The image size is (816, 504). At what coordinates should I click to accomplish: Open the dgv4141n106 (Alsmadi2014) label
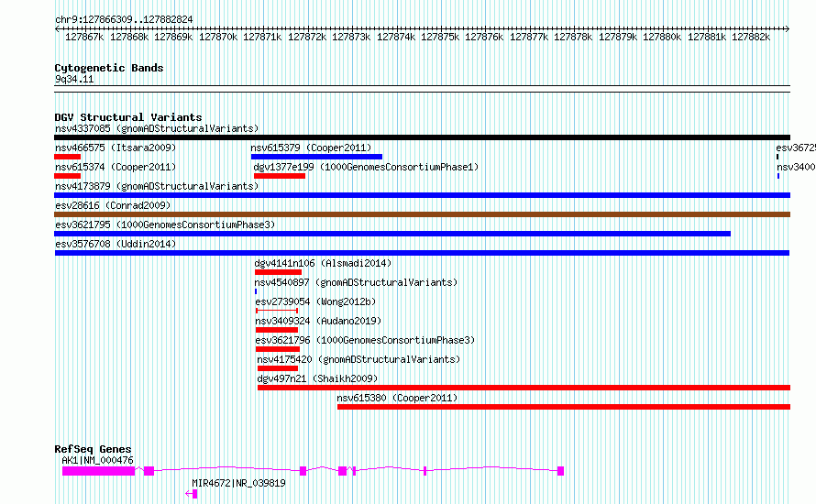click(x=323, y=263)
